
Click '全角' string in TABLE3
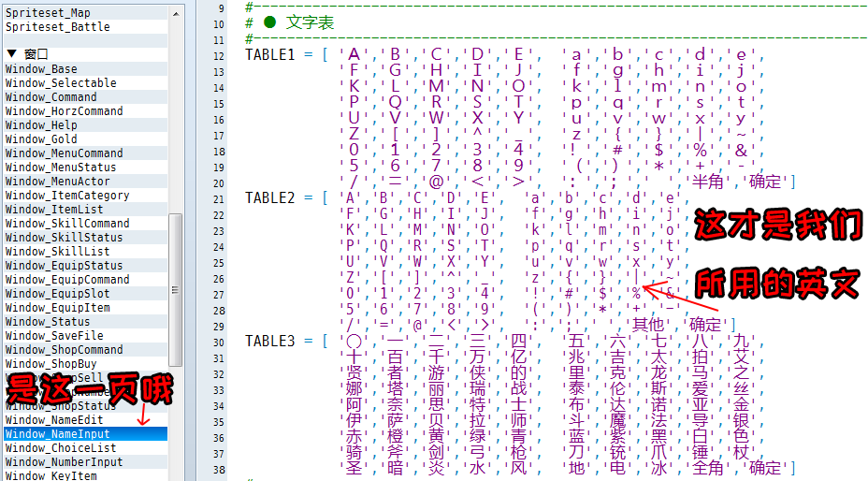pos(708,468)
